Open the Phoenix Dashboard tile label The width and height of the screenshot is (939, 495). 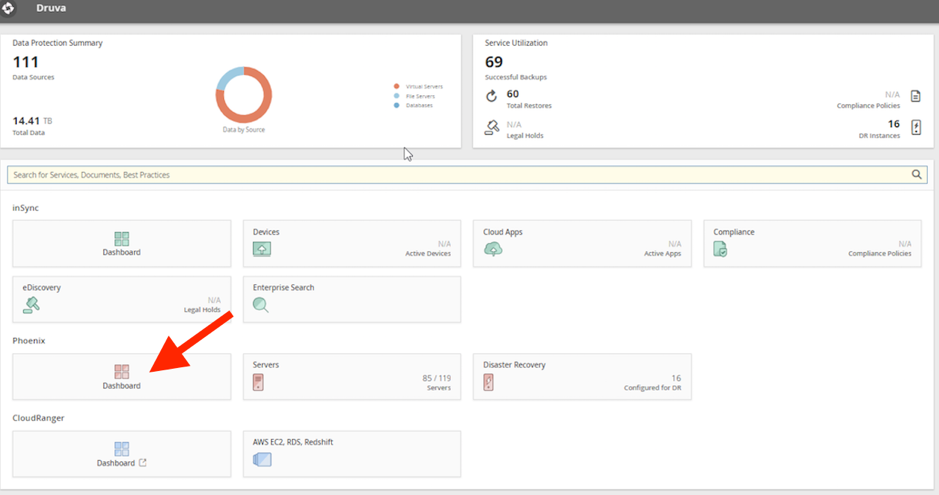click(x=122, y=385)
